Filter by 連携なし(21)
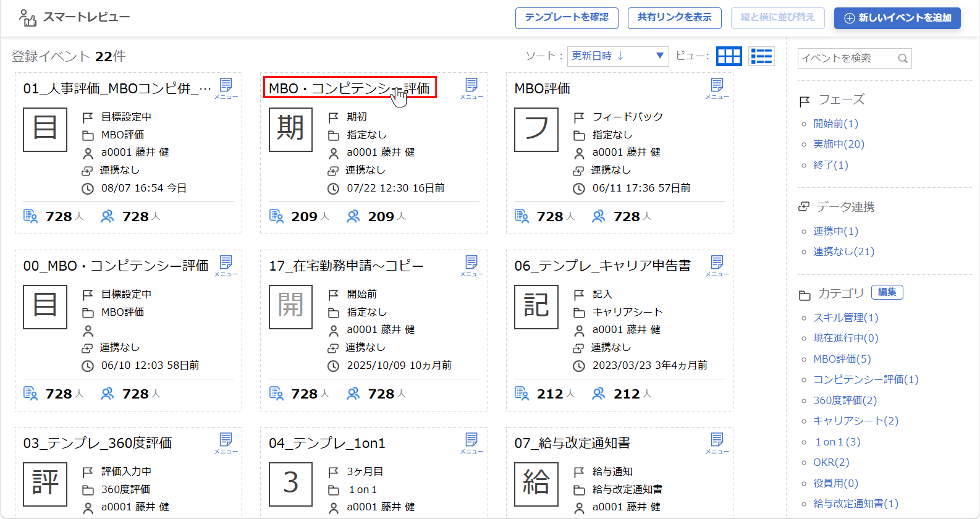The width and height of the screenshot is (980, 519). [x=843, y=251]
